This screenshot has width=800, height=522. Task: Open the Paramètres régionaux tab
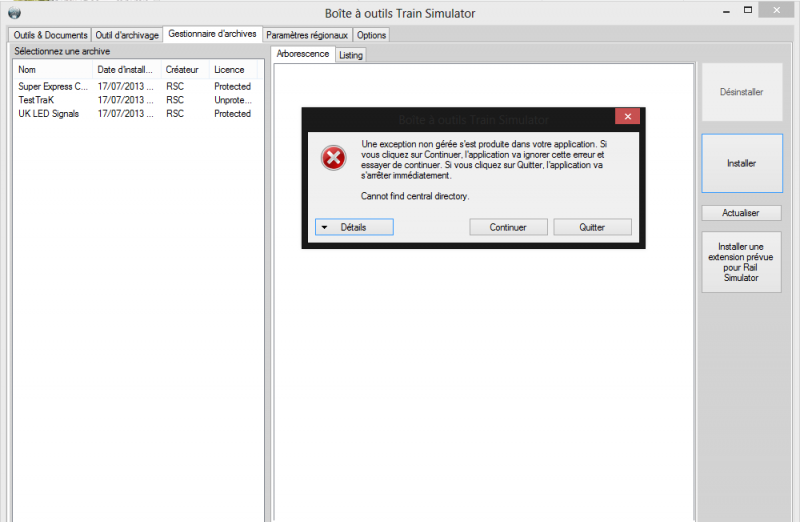pos(307,35)
